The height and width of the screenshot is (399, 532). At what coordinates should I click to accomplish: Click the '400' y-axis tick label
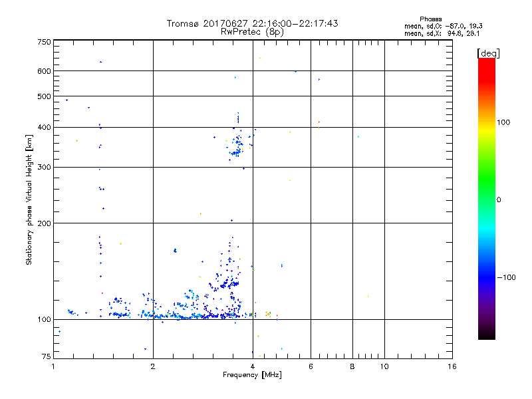(44, 128)
